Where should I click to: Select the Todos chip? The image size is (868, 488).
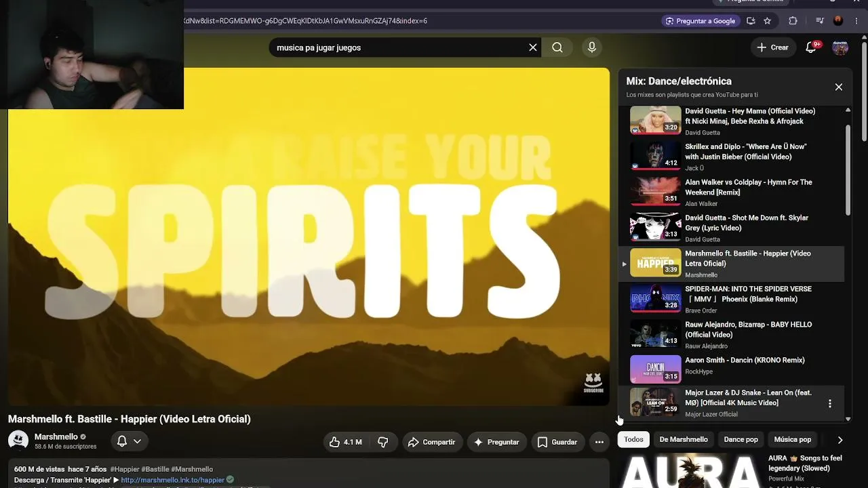633,440
